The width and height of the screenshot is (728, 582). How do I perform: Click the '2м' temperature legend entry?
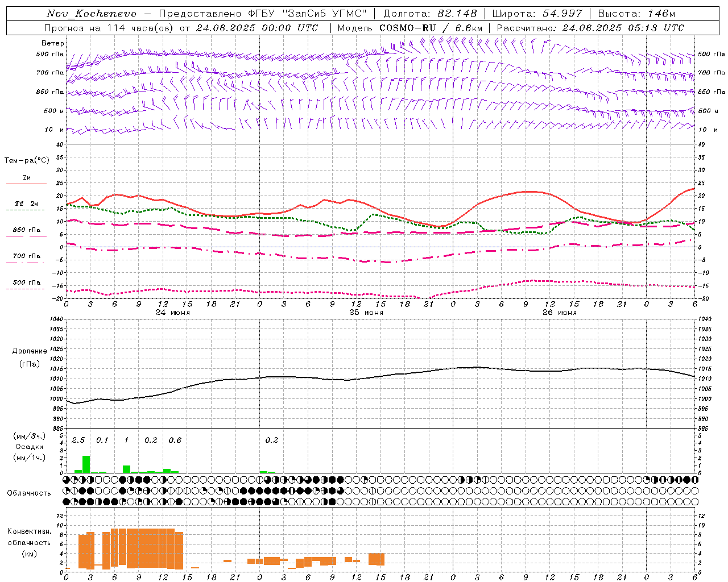coord(27,178)
